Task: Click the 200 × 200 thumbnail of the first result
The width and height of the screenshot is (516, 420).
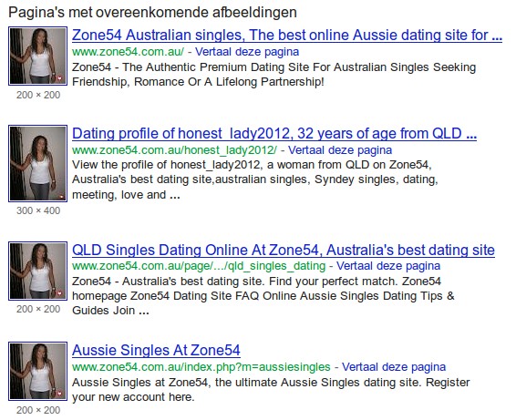Action: [38, 56]
